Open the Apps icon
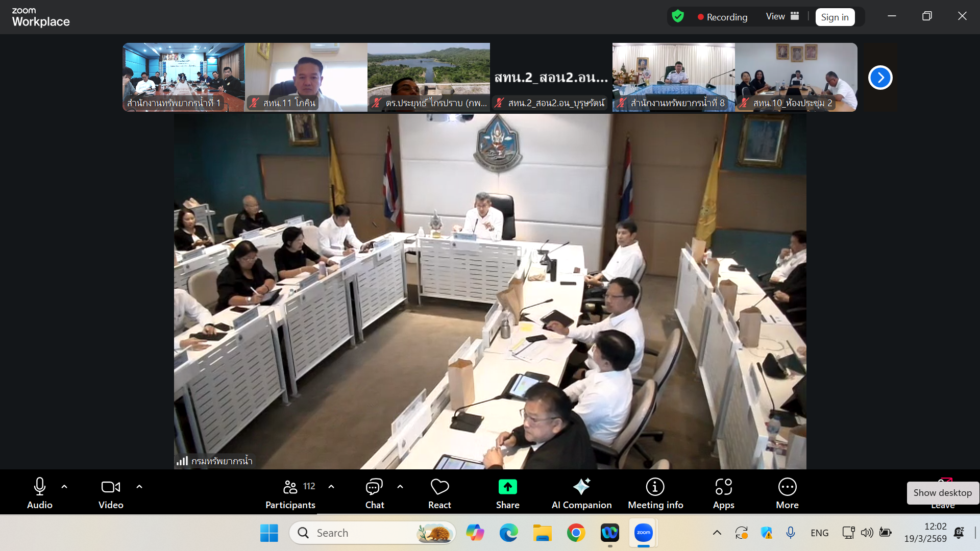 (723, 487)
